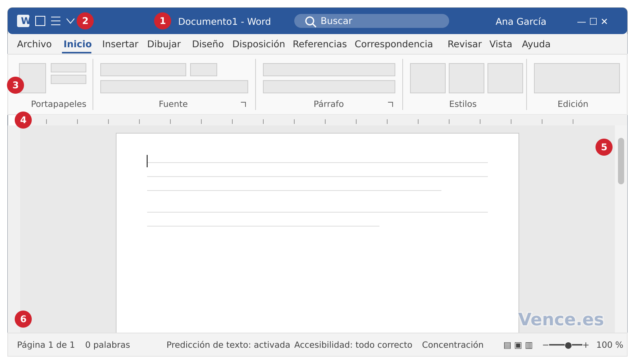Click the large button above Edición label
635x364 pixels.
pos(577,78)
